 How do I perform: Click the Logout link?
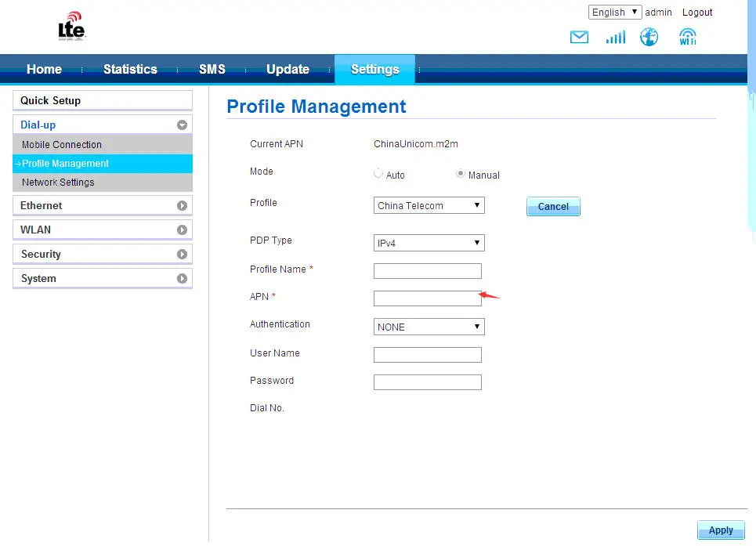696,13
